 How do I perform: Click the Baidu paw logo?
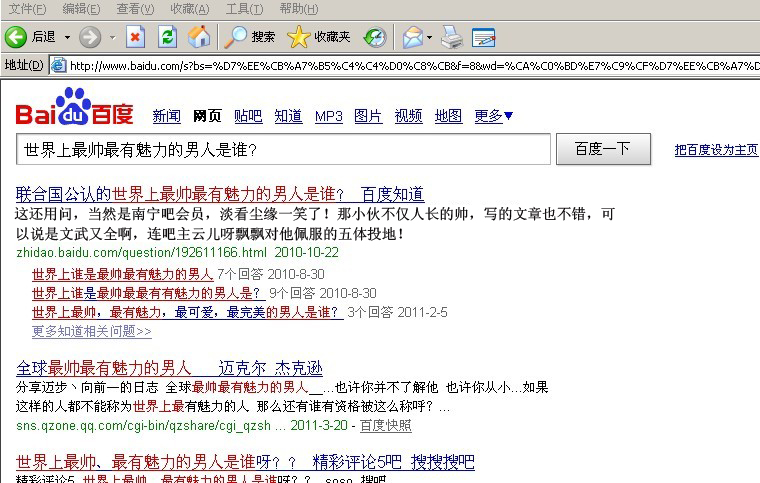click(x=74, y=107)
